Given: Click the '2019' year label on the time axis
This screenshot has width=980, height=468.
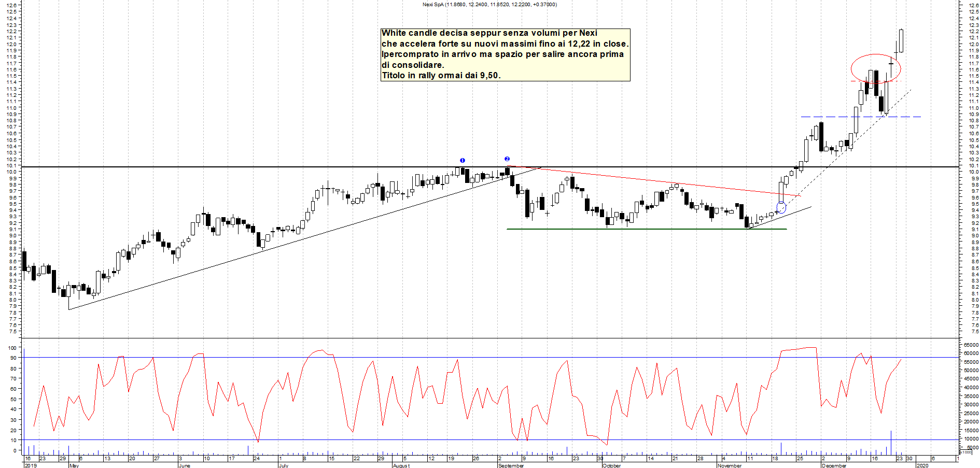Looking at the screenshot, I should pos(31,465).
